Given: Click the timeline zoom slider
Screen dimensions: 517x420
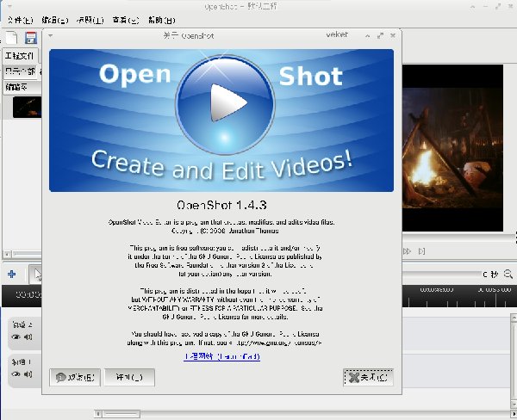Looking at the screenshot, I should pyautogui.click(x=442, y=274).
